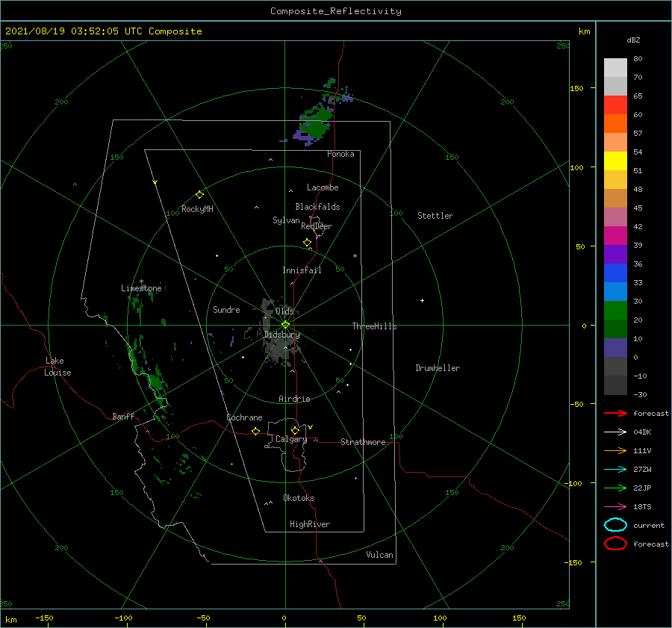The width and height of the screenshot is (672, 628).
Task: Select the blue 33–36 dBZ swatch
Action: [x=615, y=273]
